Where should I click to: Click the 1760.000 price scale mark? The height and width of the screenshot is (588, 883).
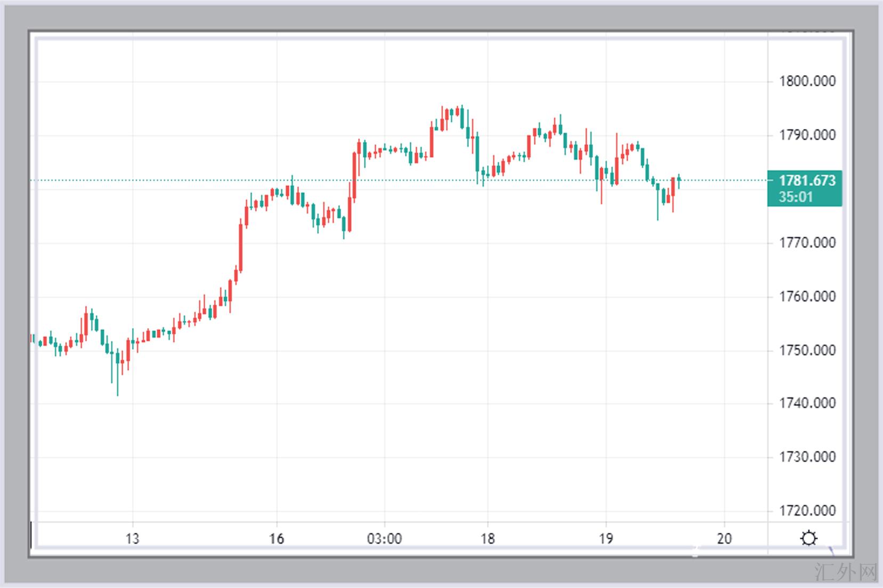[x=807, y=297]
